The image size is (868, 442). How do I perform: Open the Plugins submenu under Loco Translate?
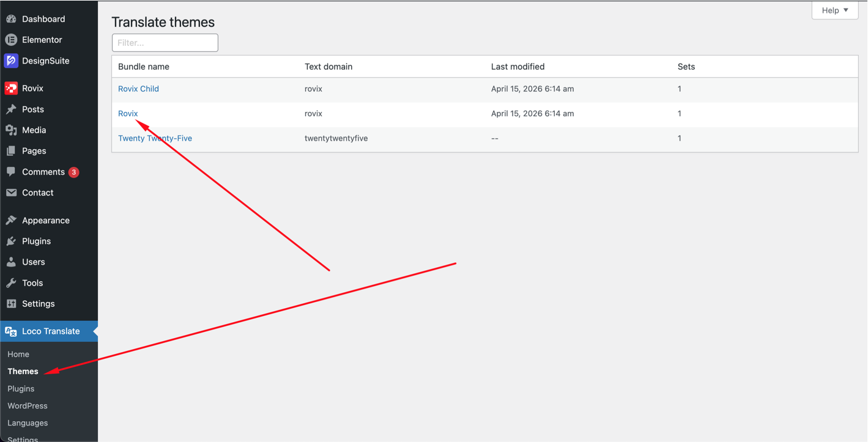[21, 389]
